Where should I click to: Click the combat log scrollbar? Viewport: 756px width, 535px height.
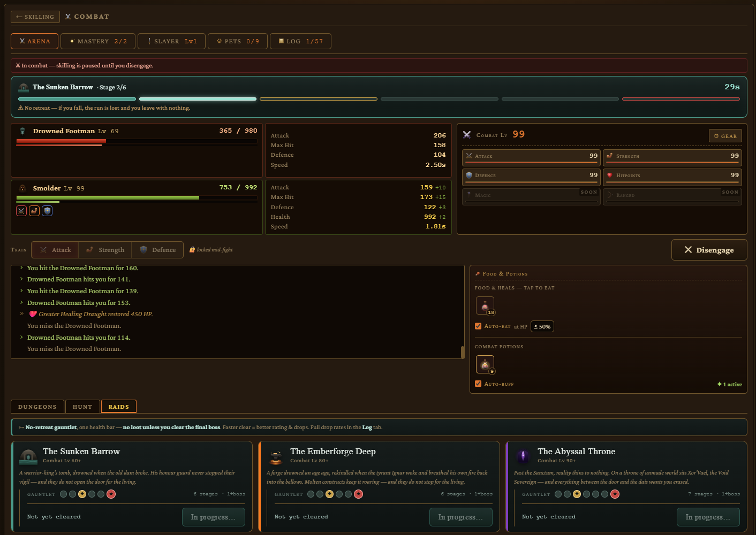coord(463,352)
